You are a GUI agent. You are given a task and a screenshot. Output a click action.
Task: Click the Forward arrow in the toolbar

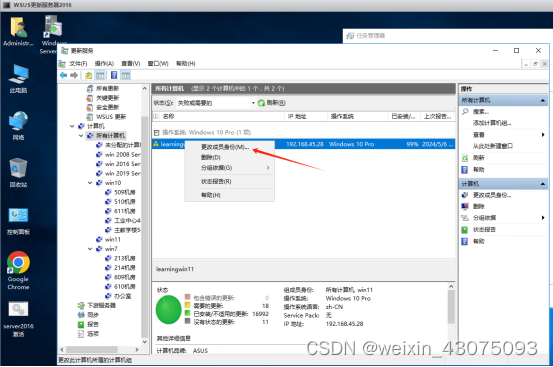tap(74, 75)
